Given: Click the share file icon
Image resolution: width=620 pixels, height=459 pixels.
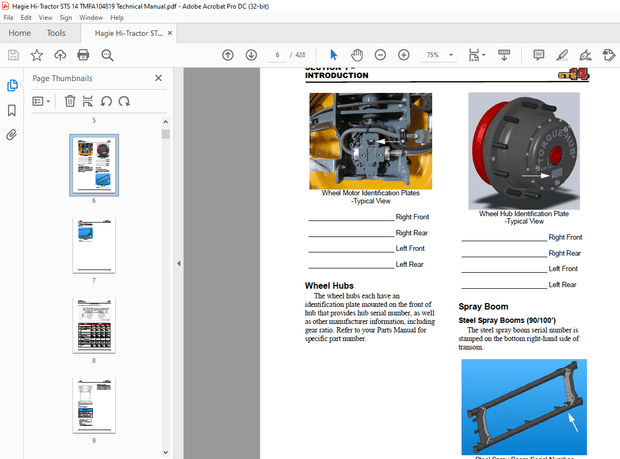Looking at the screenshot, I should tap(609, 55).
